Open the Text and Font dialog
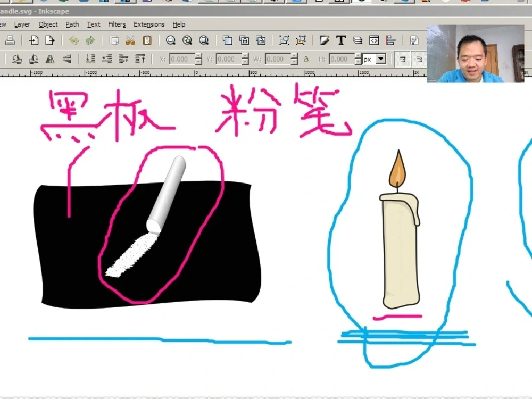 click(x=341, y=40)
